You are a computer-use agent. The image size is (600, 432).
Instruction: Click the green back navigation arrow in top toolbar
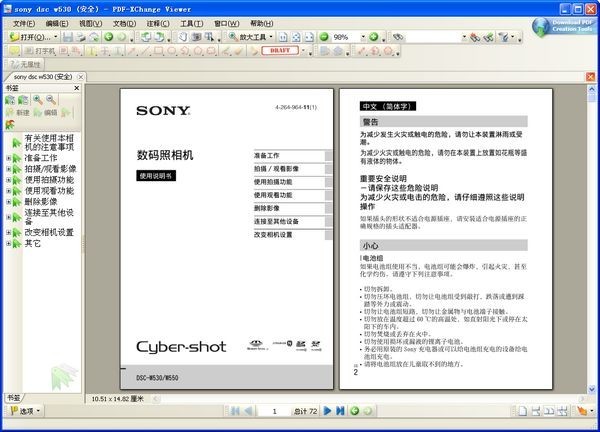point(109,37)
